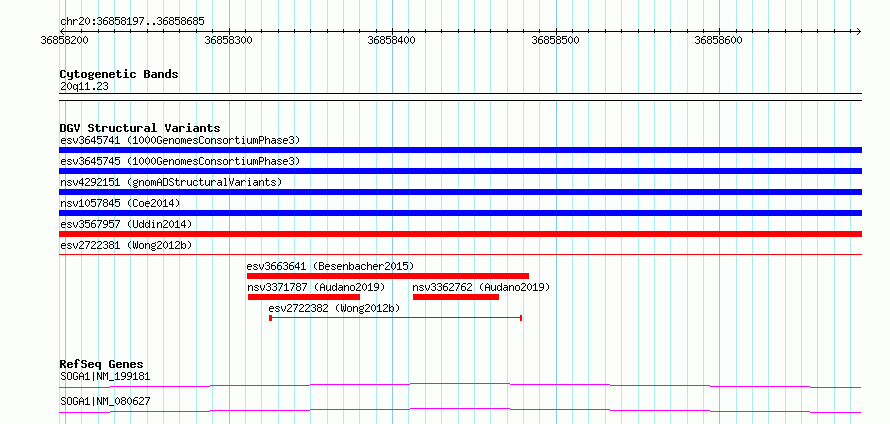
Task: Click the 36858300 ruler position label
Action: 228,40
